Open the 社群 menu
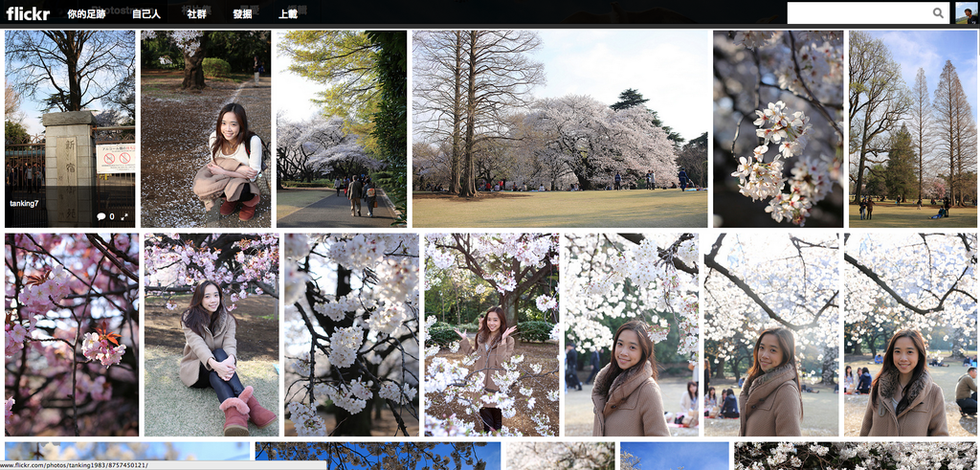This screenshot has width=980, height=470. point(196,13)
